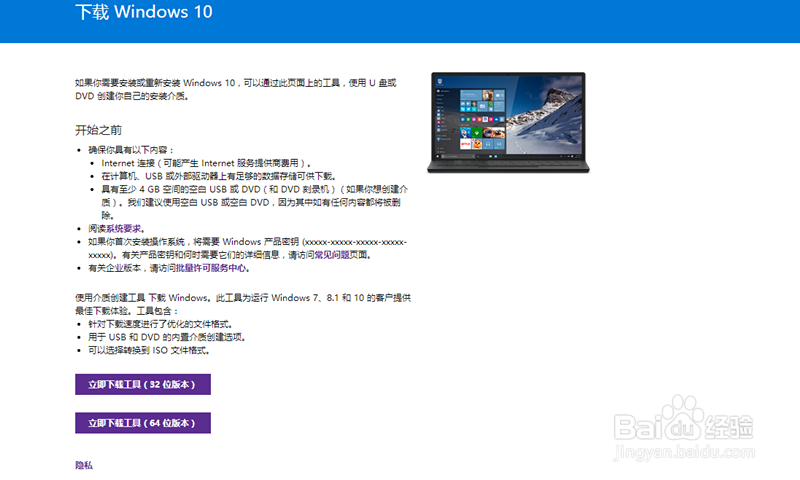Open the 常见问题 FAQ link
Viewport: 800px width, 480px height.
coord(332,255)
